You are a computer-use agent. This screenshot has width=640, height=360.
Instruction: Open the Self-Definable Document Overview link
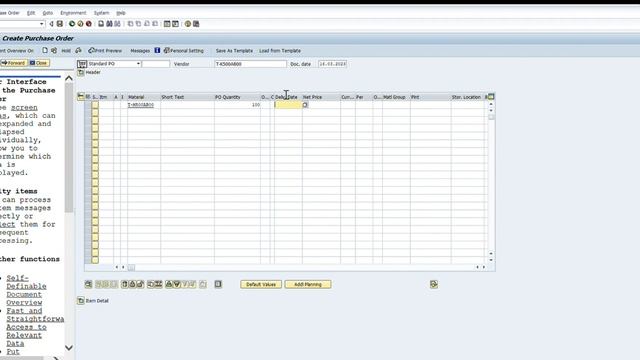(x=26, y=290)
